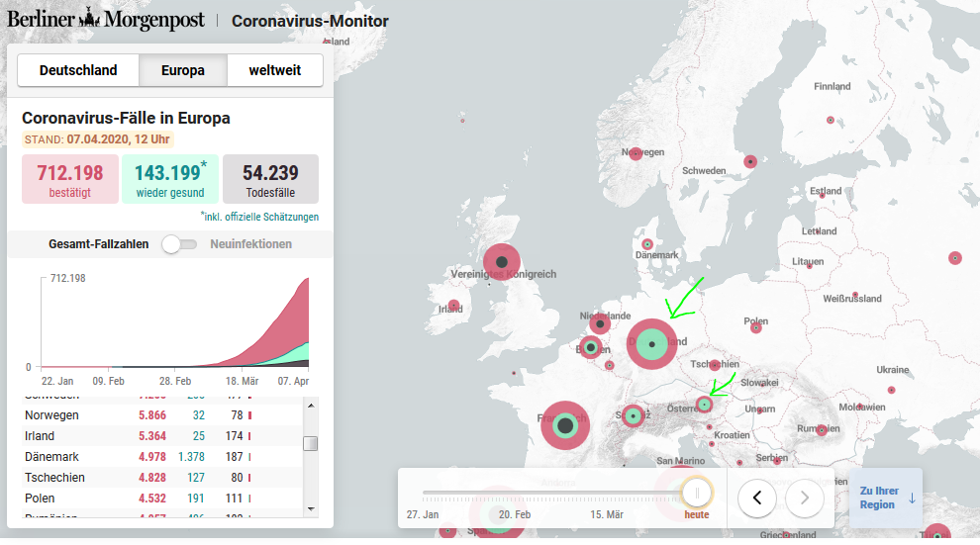Go to previous day with back arrow
Viewport: 980px width, 545px height.
(x=757, y=498)
